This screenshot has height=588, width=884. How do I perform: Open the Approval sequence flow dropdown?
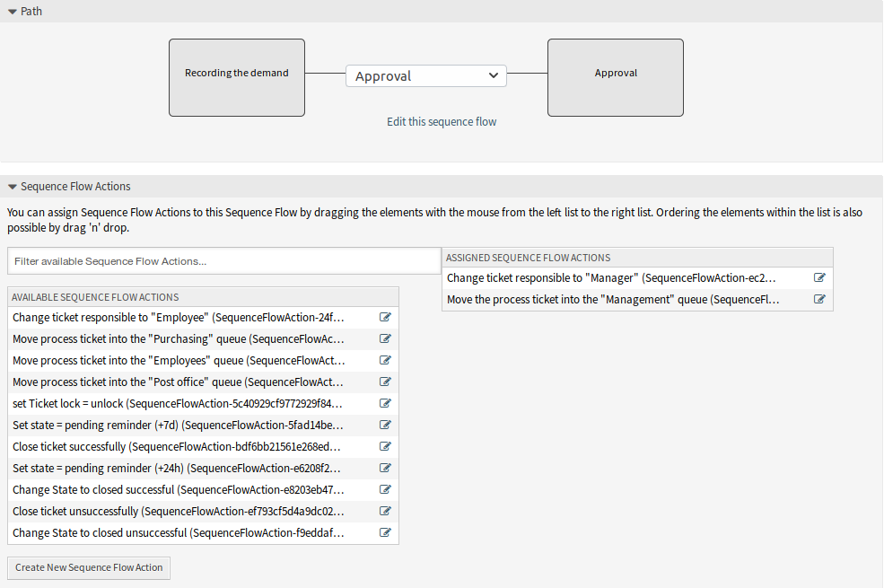pos(426,76)
